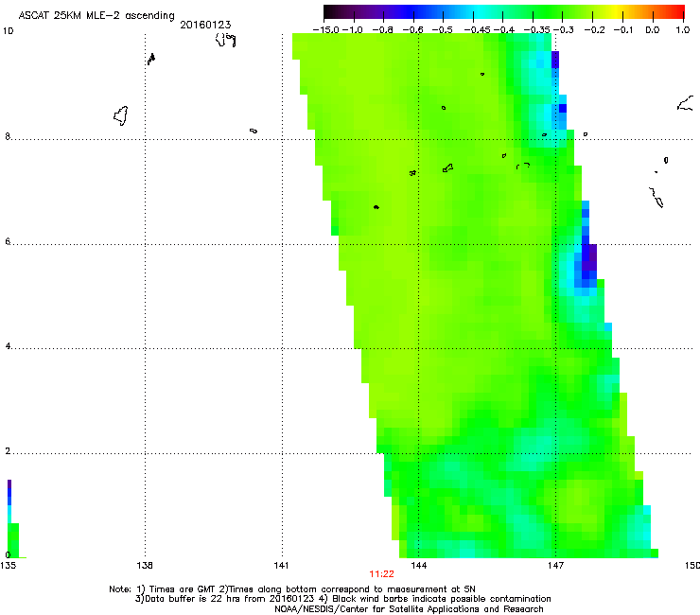Screen dimensions: 700x615
Task: Click the longitude axis label "135"
Action: click(x=8, y=566)
